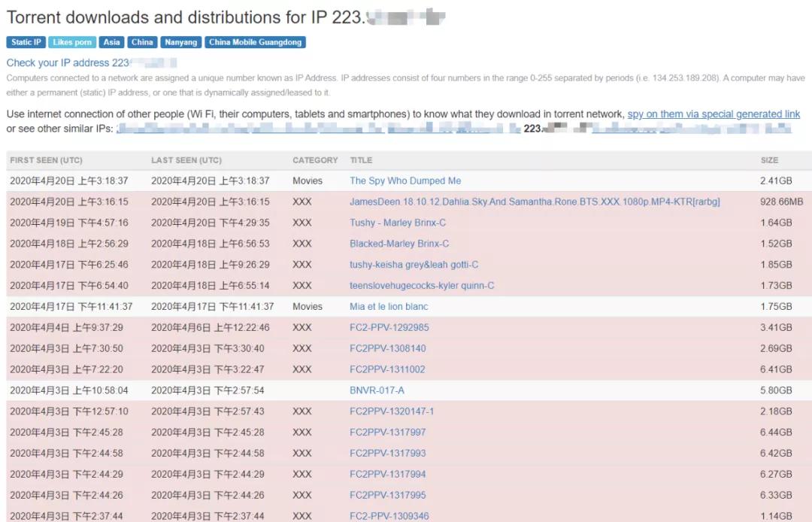
Task: Open the China tag
Action: [142, 43]
